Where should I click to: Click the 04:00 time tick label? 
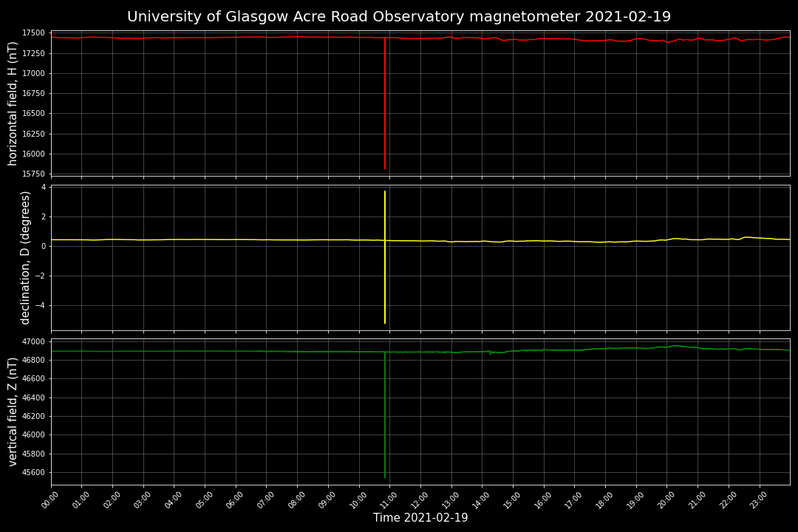pyautogui.click(x=172, y=501)
